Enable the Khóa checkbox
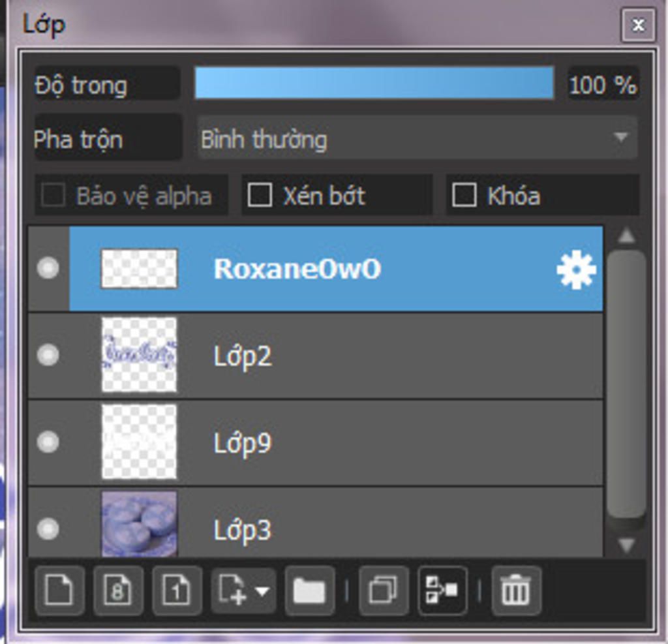 (x=464, y=195)
